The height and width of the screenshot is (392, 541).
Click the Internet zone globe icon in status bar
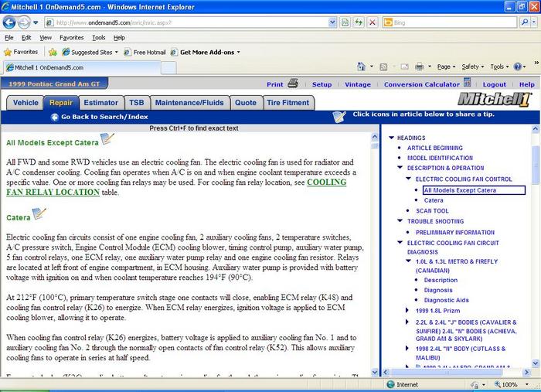(x=390, y=384)
